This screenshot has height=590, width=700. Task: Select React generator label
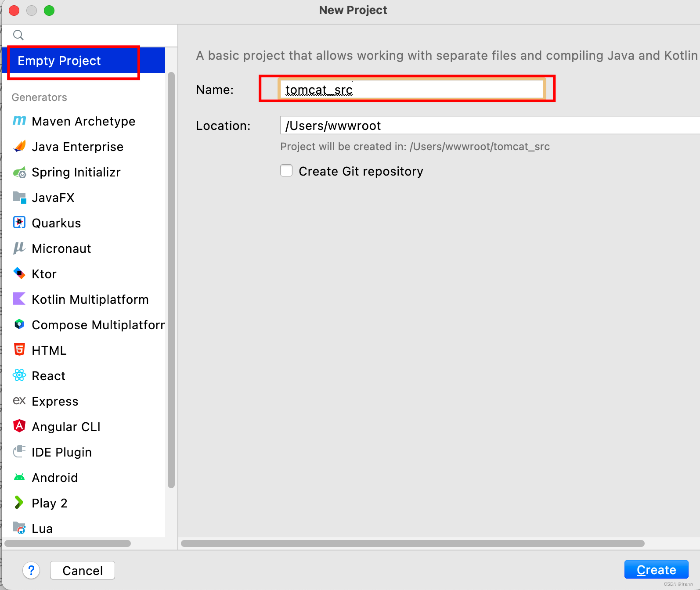click(49, 376)
